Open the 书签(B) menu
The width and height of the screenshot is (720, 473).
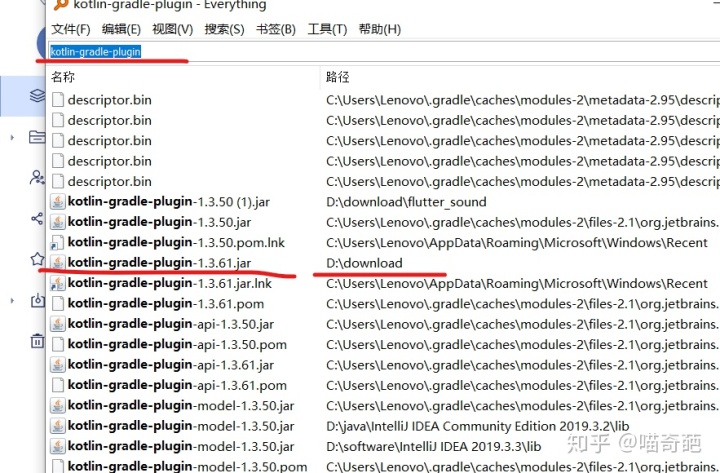click(276, 29)
